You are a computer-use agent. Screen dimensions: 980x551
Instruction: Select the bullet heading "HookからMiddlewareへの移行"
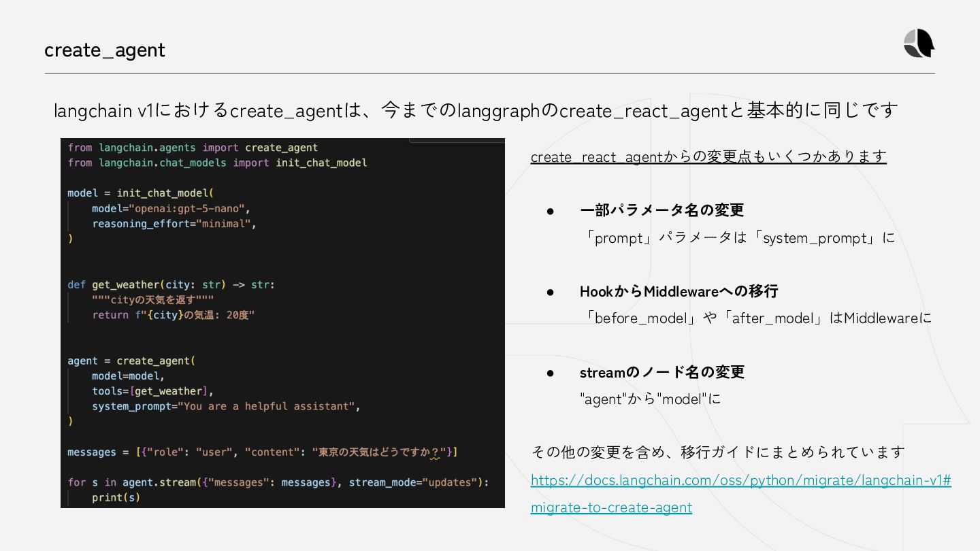[x=679, y=291]
